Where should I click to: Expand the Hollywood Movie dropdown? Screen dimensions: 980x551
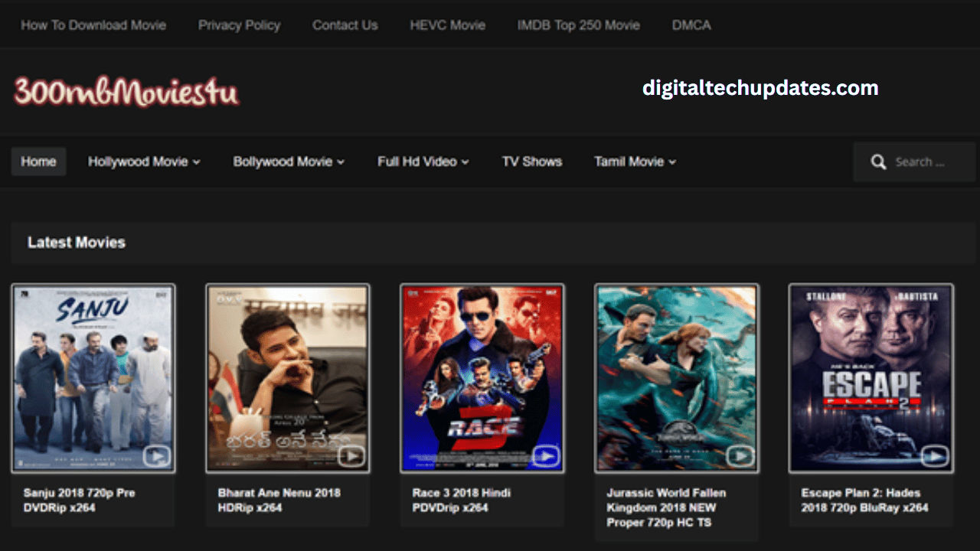144,161
